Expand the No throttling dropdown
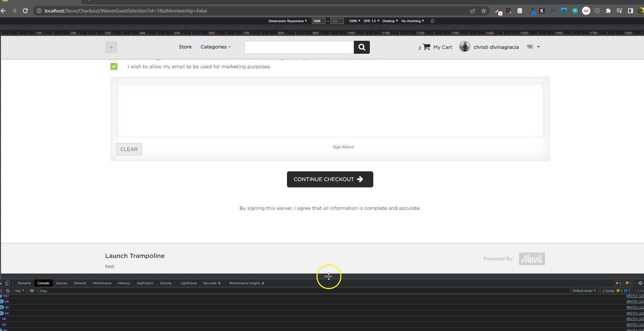 (x=412, y=21)
